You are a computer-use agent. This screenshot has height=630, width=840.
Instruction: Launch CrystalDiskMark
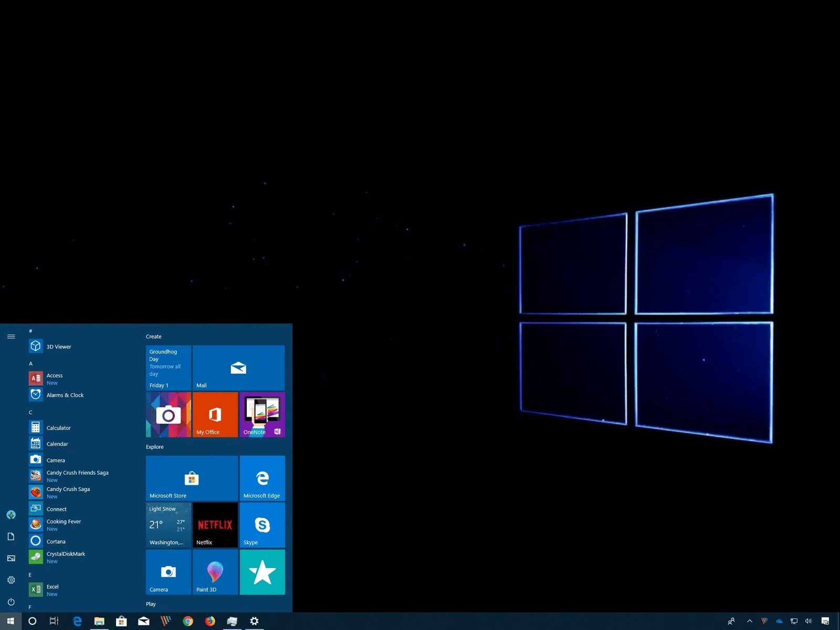click(79, 558)
